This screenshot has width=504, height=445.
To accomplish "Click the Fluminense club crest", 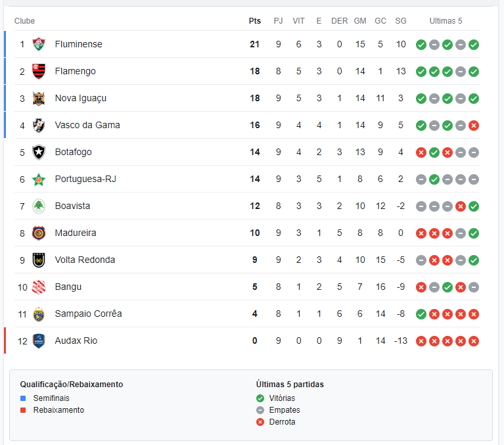I will tap(39, 45).
